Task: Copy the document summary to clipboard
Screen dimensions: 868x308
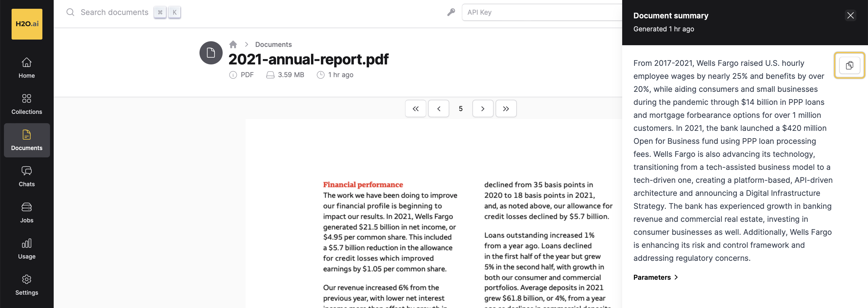Action: point(849,65)
